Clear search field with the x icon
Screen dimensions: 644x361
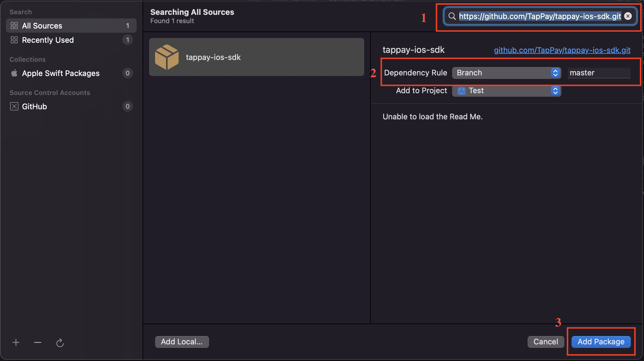pos(628,16)
